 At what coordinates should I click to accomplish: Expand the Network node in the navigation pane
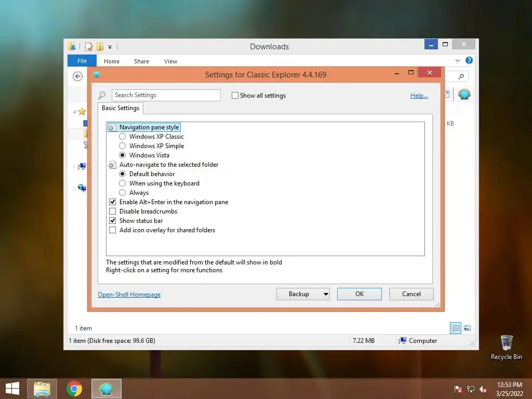(x=74, y=188)
